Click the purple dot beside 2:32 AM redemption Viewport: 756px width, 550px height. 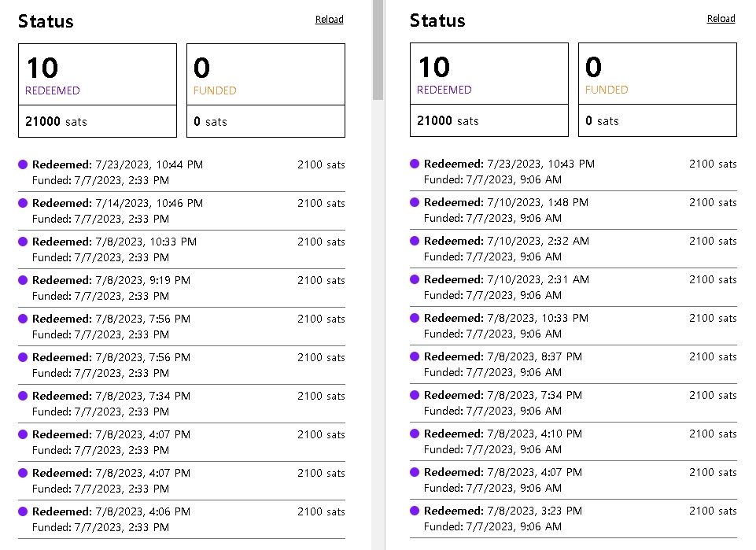[415, 242]
